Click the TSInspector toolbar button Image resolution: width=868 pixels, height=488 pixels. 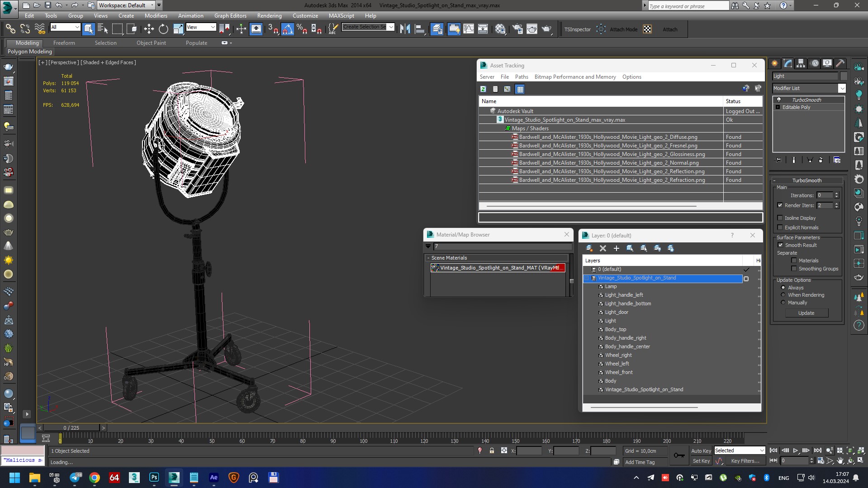[578, 29]
